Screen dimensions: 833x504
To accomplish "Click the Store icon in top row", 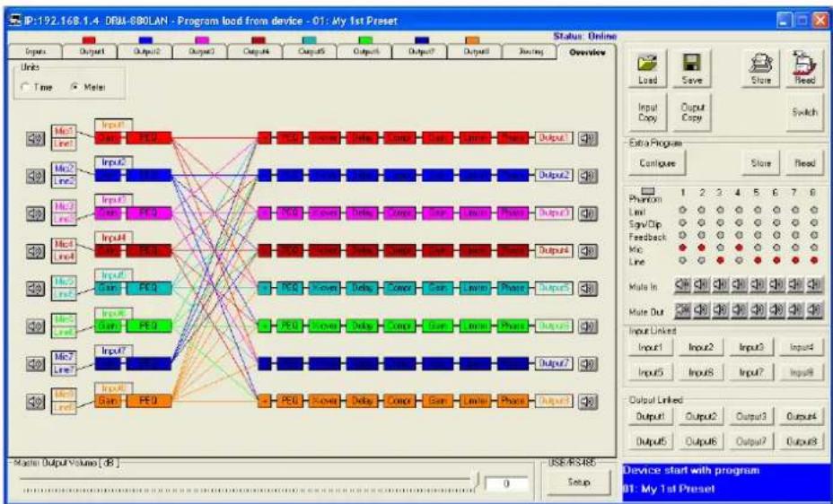I will click(x=760, y=66).
